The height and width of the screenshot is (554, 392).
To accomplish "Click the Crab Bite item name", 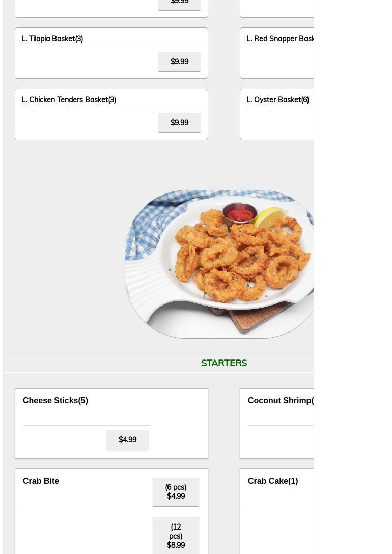I will tap(41, 481).
